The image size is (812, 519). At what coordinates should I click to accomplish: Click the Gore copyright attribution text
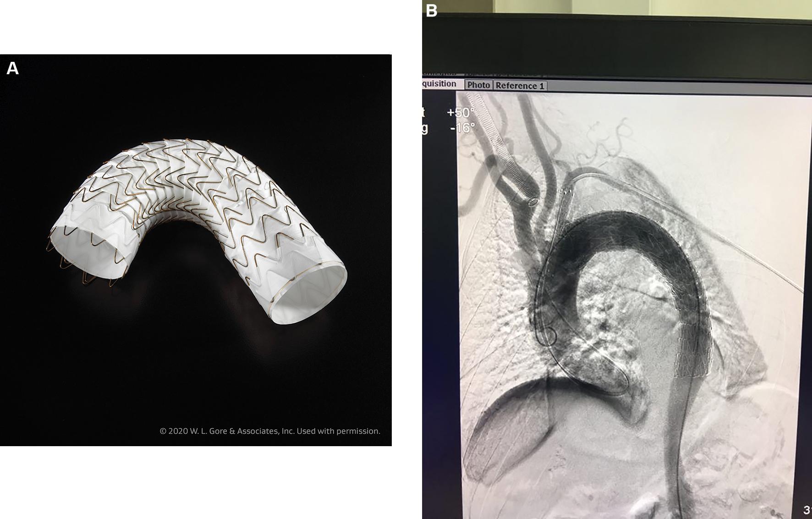tap(269, 431)
